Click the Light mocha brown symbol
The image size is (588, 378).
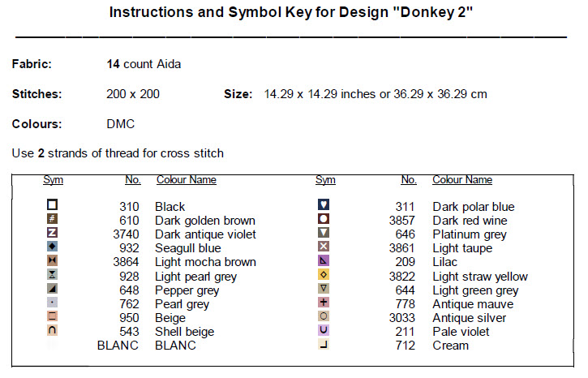(53, 261)
